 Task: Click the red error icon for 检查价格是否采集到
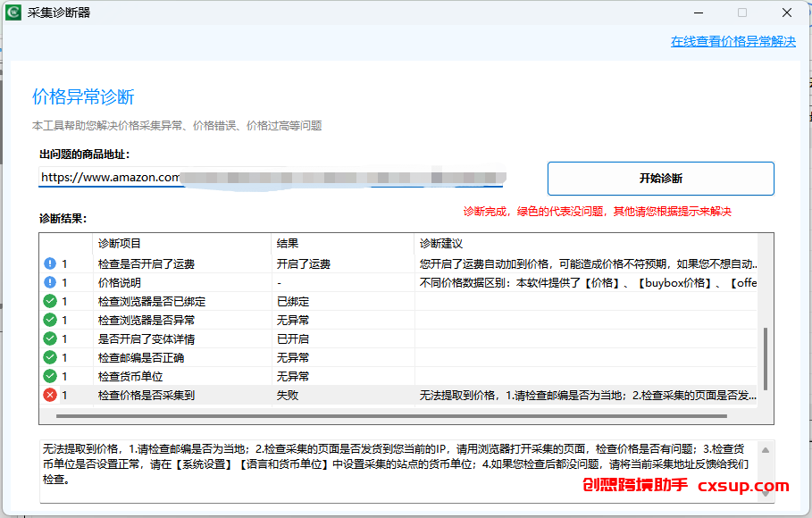[x=50, y=396]
